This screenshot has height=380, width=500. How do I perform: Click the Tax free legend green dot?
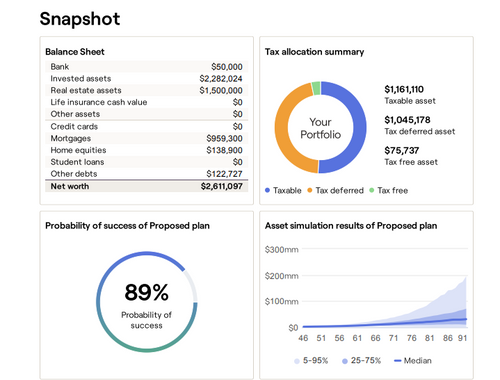pos(372,190)
